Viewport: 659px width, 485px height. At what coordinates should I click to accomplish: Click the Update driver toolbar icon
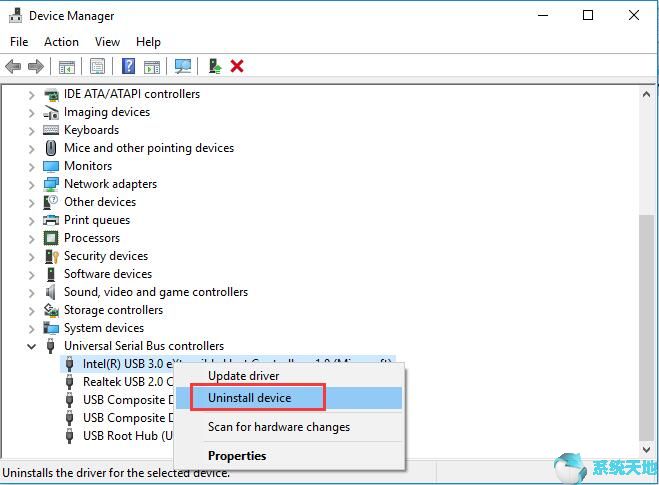pos(215,66)
